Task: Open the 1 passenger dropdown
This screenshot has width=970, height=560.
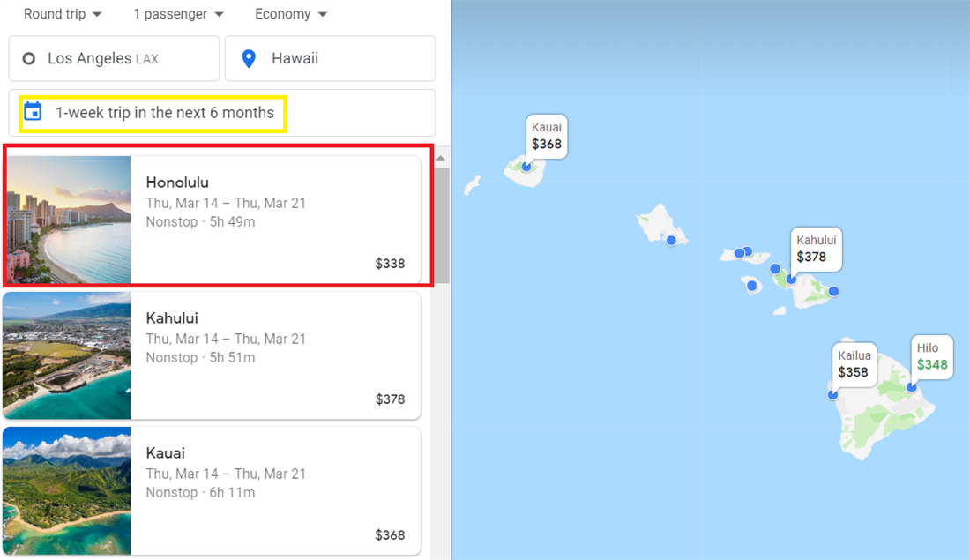Action: click(x=176, y=14)
